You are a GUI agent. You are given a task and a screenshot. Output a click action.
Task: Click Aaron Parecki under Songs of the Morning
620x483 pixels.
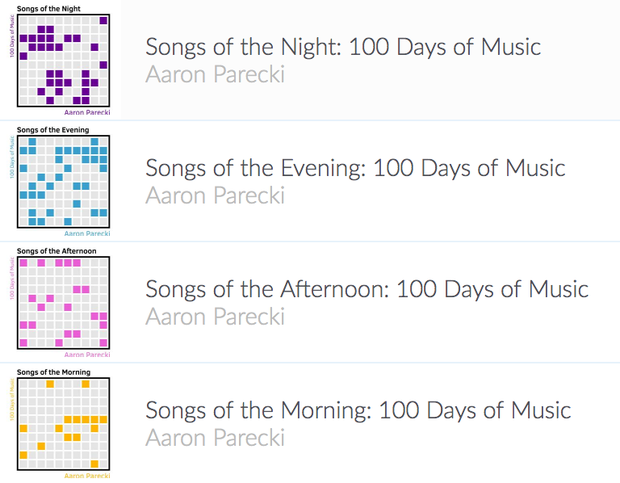coord(215,438)
